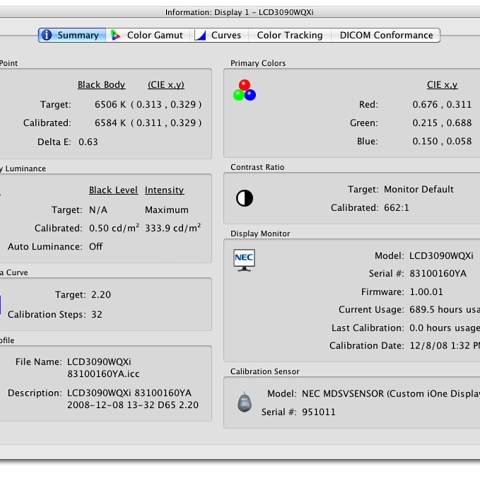480x480 pixels.
Task: Open the DICOM Conformance tab
Action: click(386, 35)
